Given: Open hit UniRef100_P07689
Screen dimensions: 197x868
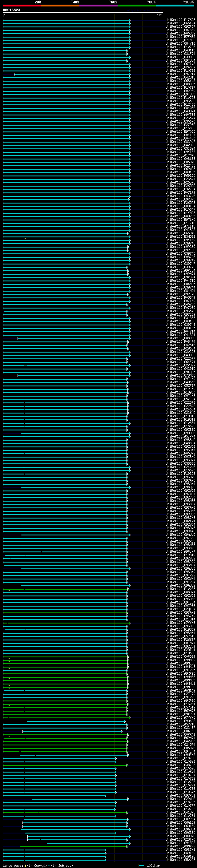Looking at the screenshot, I should (x=180, y=30).
